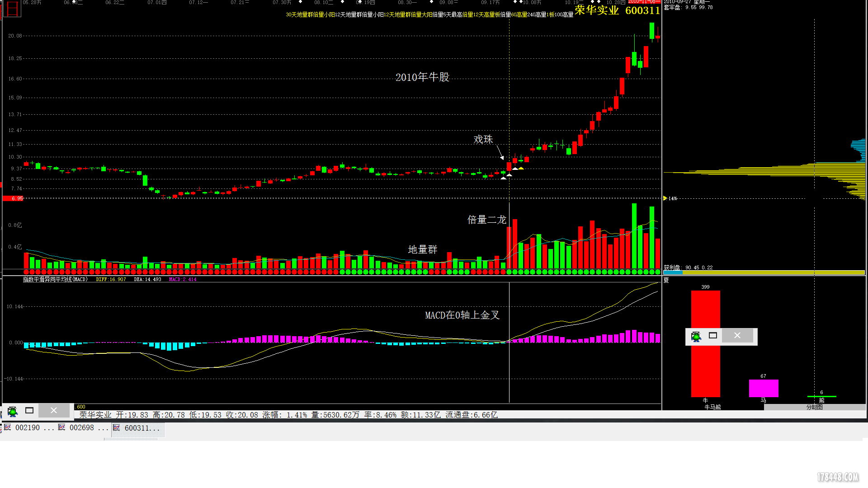This screenshot has height=488, width=868.
Task: Click the stock title 荣华实业 600311
Action: [618, 10]
